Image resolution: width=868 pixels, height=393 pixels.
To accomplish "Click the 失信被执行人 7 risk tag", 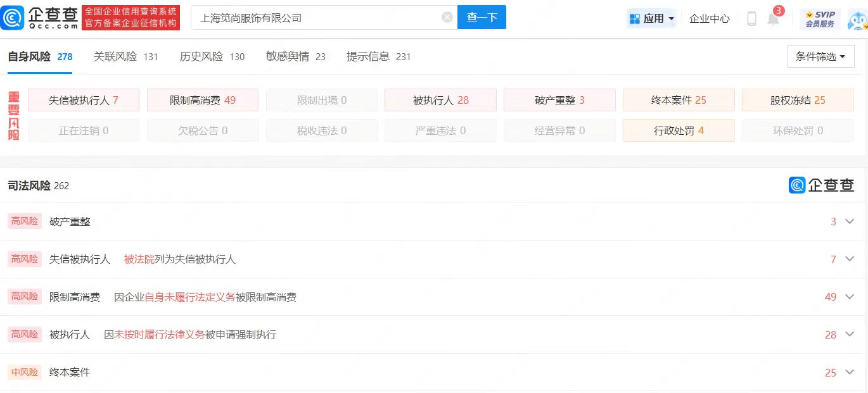I will tap(84, 100).
